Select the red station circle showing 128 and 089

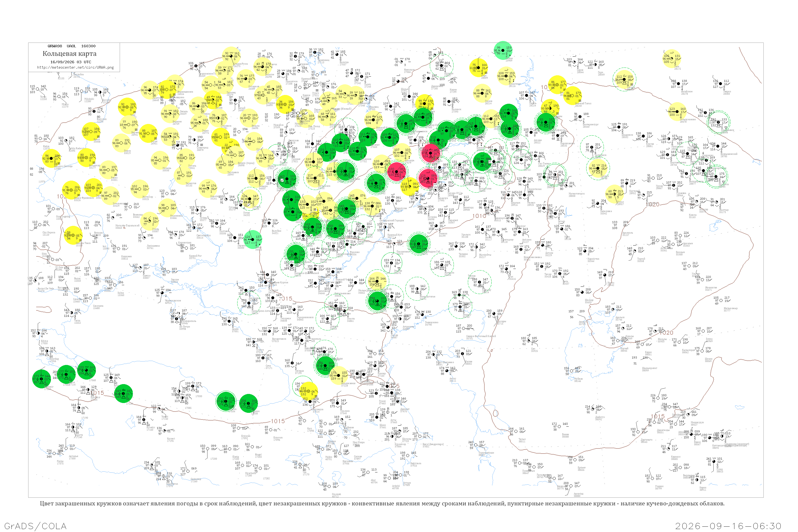point(428,178)
